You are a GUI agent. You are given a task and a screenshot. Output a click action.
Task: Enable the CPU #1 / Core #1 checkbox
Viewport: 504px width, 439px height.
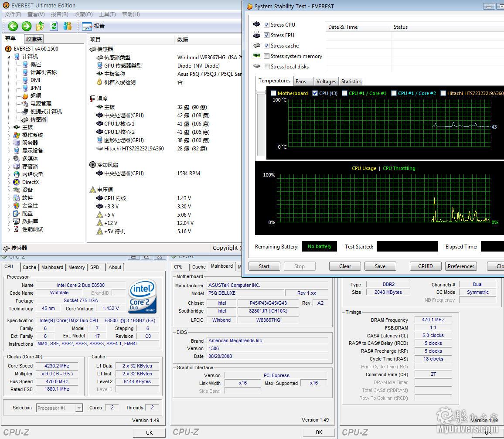point(344,93)
